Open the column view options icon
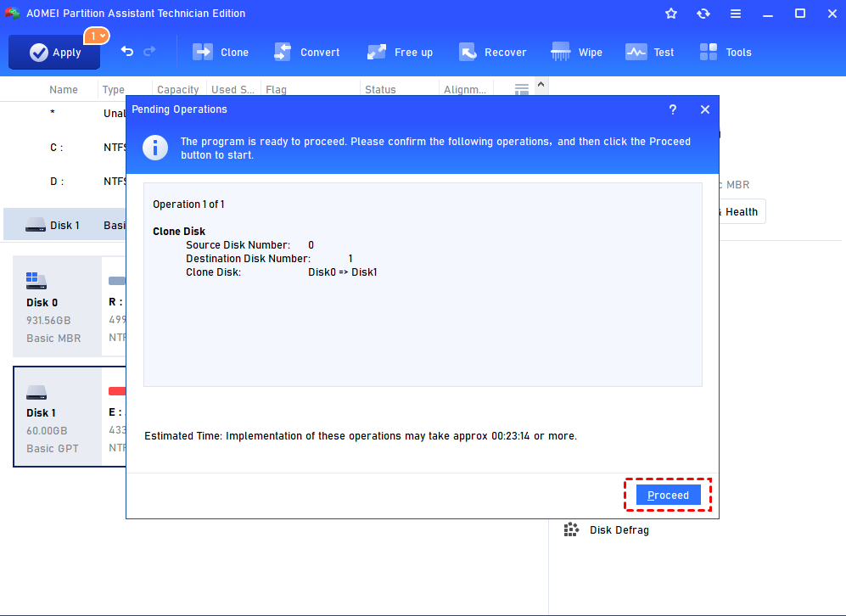The height and width of the screenshot is (616, 846). (522, 89)
